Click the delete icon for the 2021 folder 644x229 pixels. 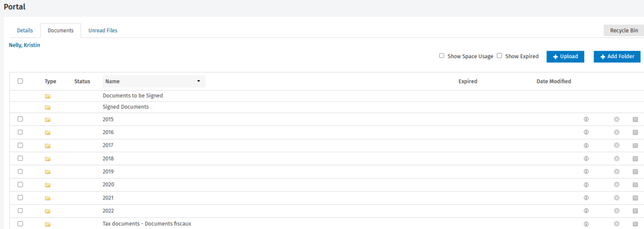(x=635, y=198)
